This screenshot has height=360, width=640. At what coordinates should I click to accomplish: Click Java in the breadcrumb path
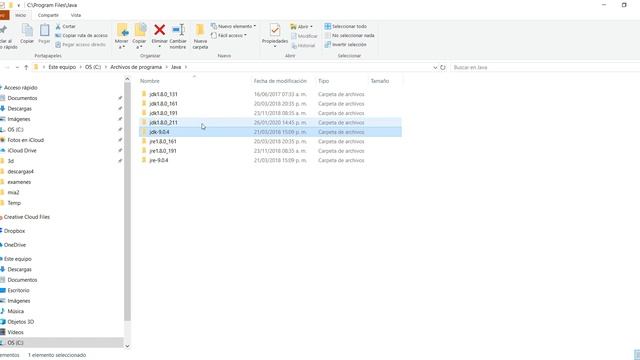[176, 67]
